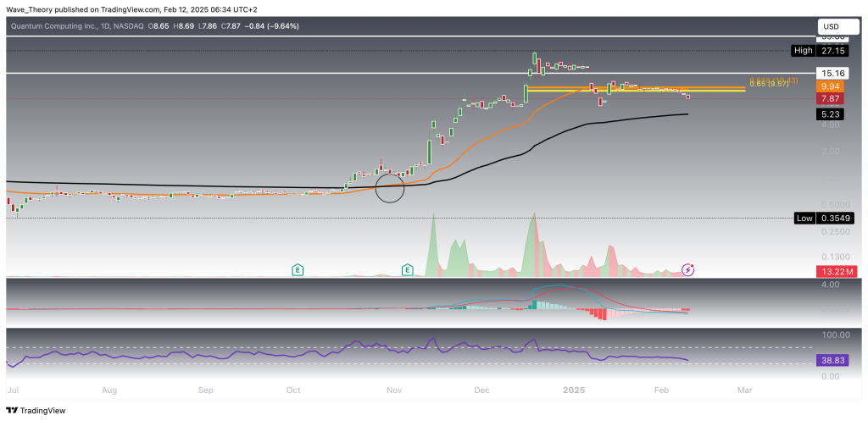Click the Aug label on time axis

click(x=109, y=390)
